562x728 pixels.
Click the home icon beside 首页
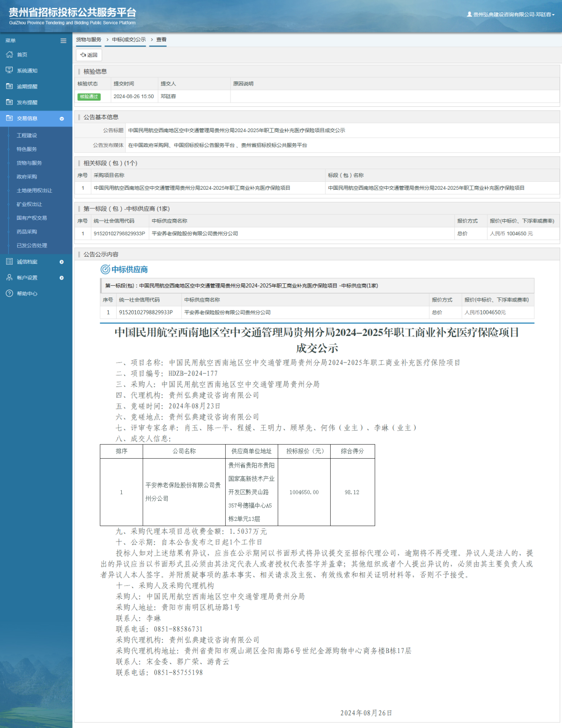pyautogui.click(x=9, y=54)
